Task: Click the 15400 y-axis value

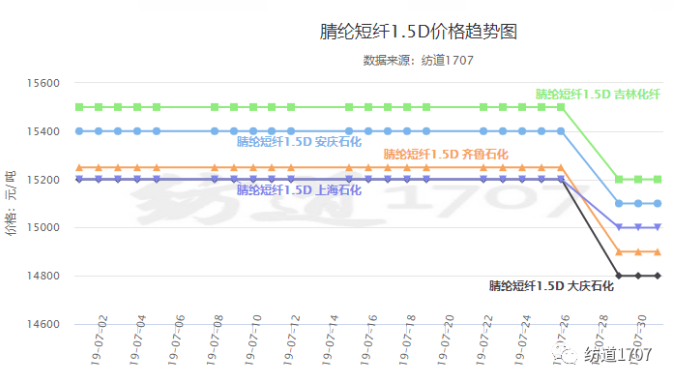Action: (x=43, y=131)
